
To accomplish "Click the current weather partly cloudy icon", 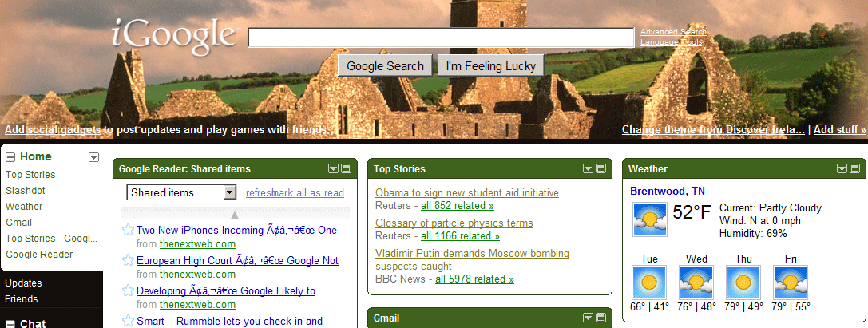I will click(x=649, y=219).
